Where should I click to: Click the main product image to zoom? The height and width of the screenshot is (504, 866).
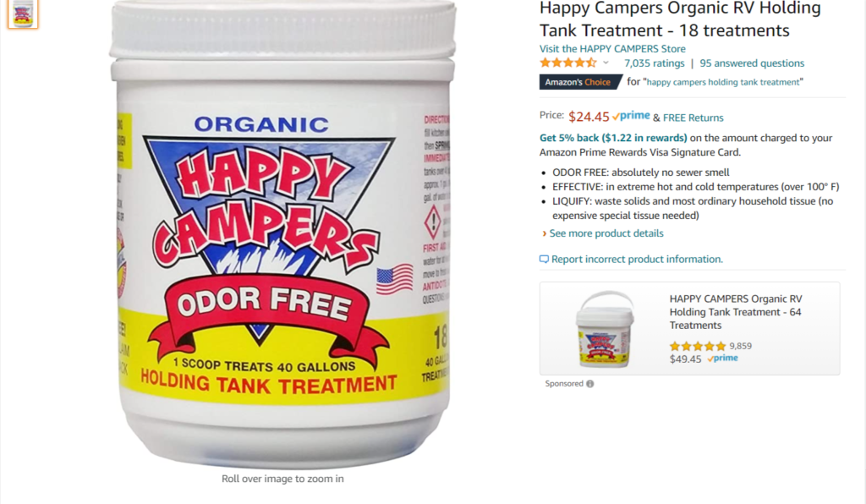[x=282, y=234]
